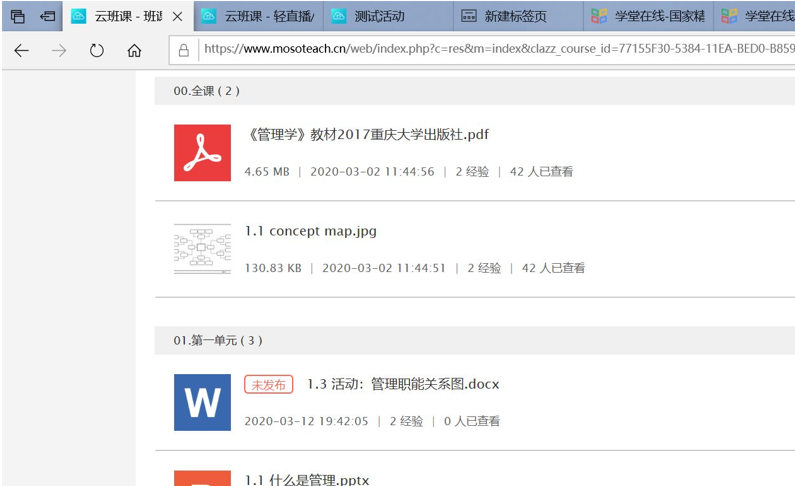Click the browser forward arrow
The height and width of the screenshot is (486, 795).
click(59, 50)
